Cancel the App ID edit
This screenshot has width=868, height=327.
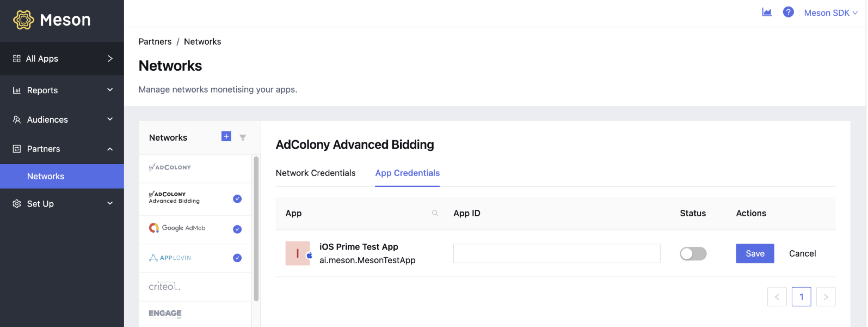802,253
